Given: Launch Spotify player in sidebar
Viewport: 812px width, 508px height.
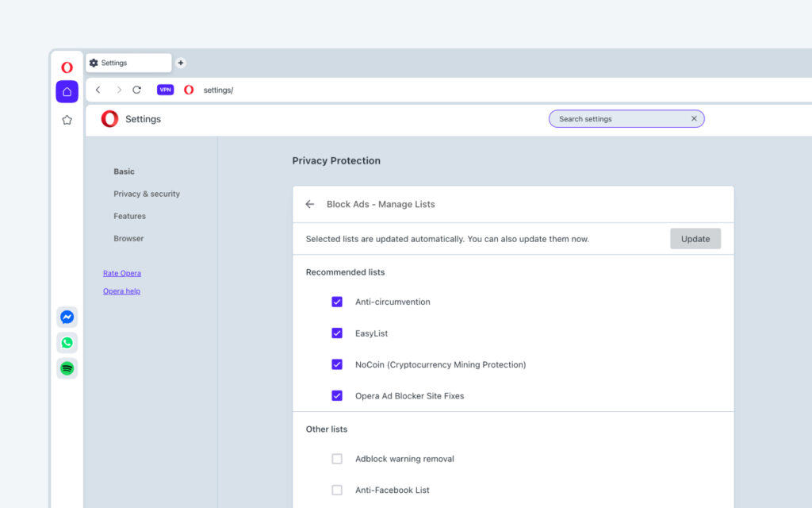Looking at the screenshot, I should 67,368.
